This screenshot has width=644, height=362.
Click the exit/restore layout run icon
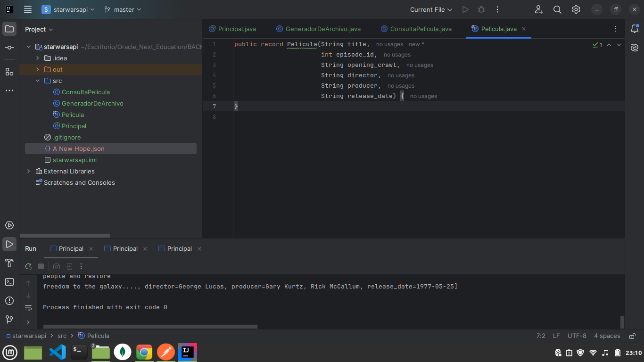pyautogui.click(x=69, y=266)
